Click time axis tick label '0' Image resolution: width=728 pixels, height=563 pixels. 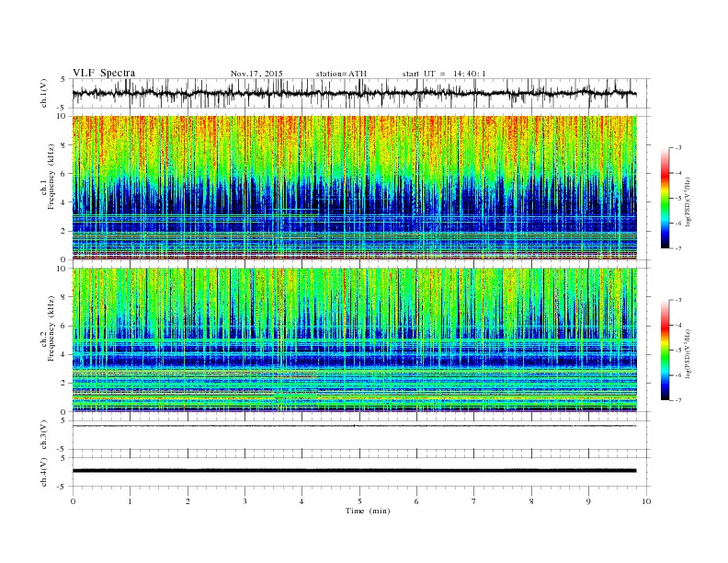(73, 501)
